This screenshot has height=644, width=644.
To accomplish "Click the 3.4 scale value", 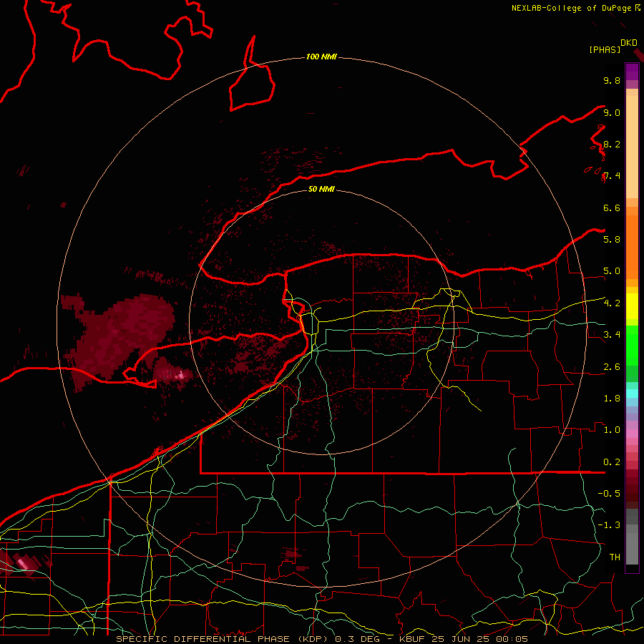I will 612,335.
